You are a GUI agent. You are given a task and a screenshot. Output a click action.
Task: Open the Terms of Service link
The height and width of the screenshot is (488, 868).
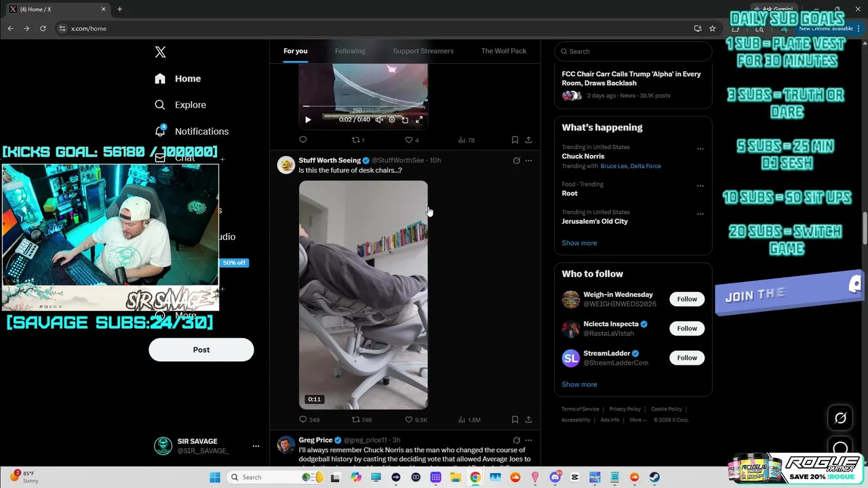580,409
